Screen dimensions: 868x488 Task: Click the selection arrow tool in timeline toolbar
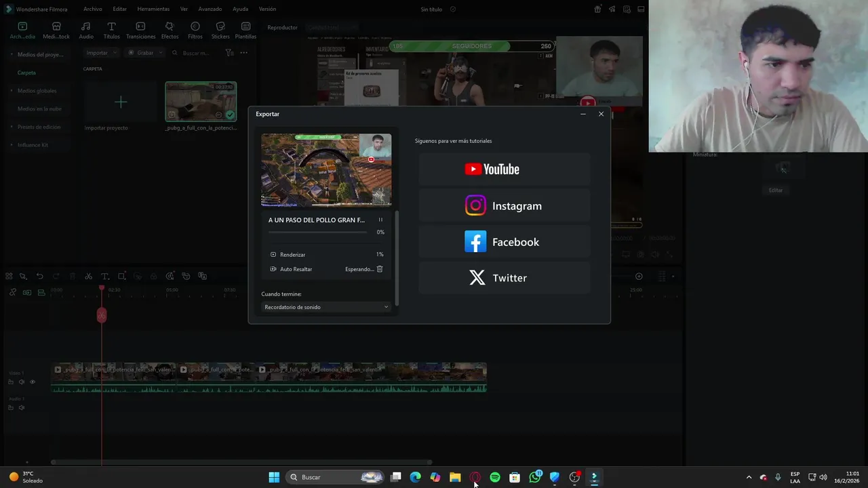[22, 277]
